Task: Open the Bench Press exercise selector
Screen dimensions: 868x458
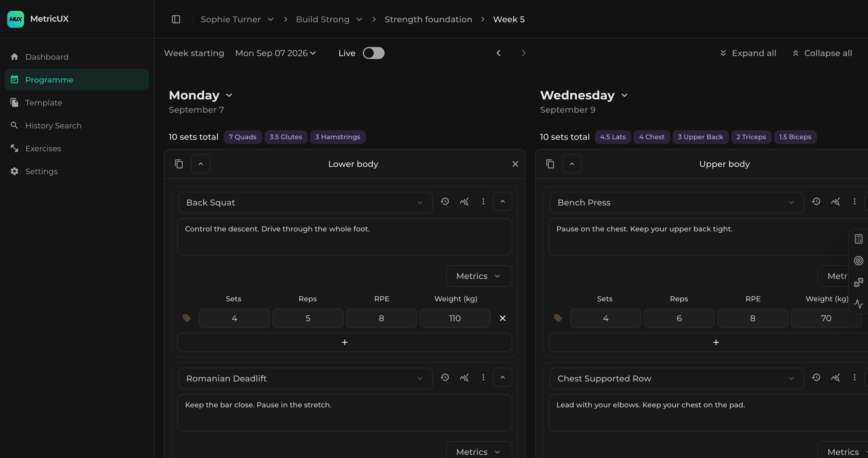Action: pyautogui.click(x=677, y=202)
